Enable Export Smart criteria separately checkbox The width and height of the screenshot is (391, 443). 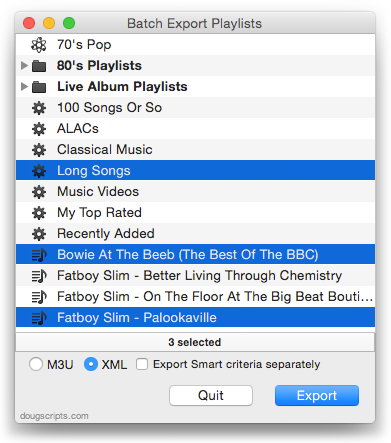tap(142, 364)
